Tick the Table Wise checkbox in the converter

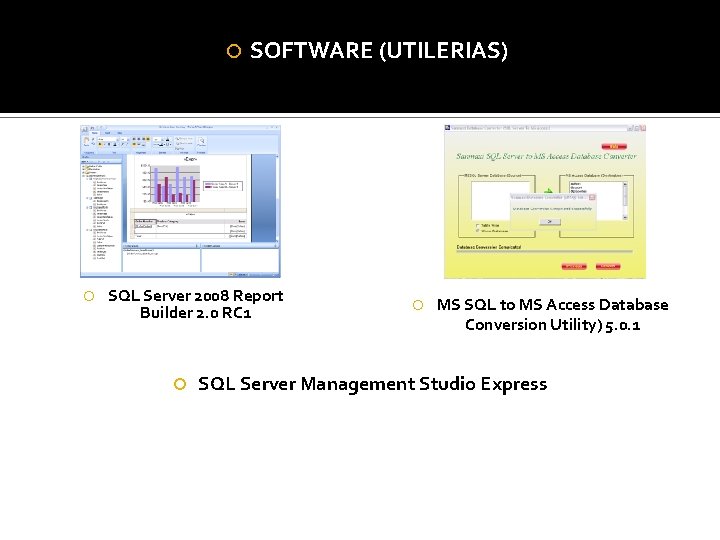point(478,225)
